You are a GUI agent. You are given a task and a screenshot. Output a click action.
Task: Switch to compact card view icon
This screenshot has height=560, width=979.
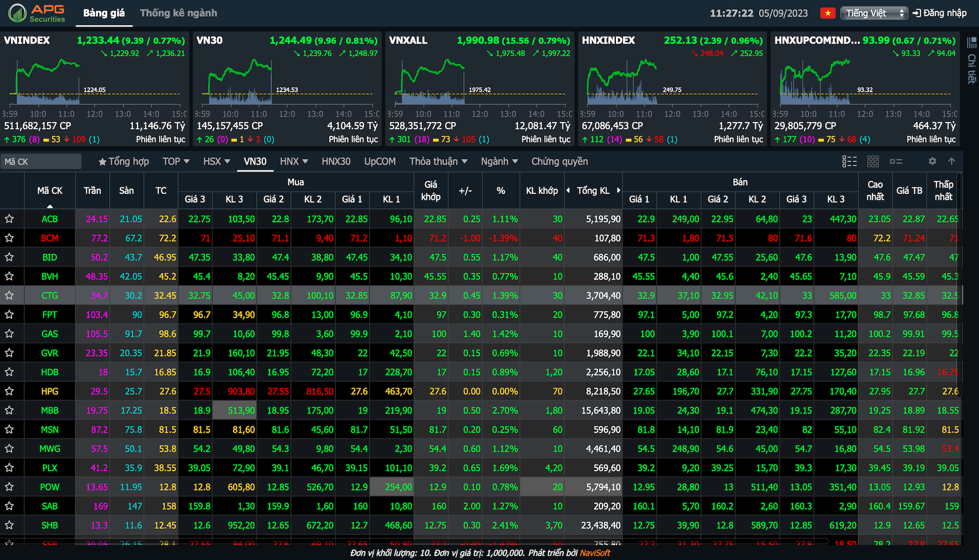896,161
